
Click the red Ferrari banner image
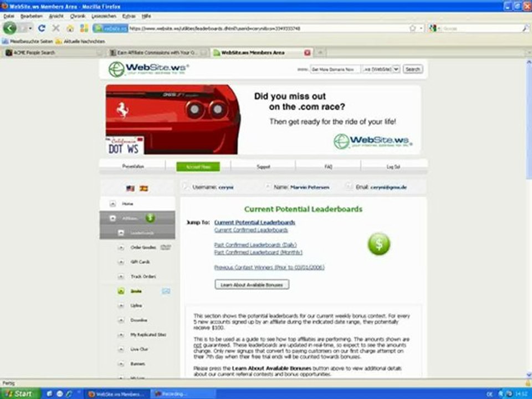[x=173, y=120]
